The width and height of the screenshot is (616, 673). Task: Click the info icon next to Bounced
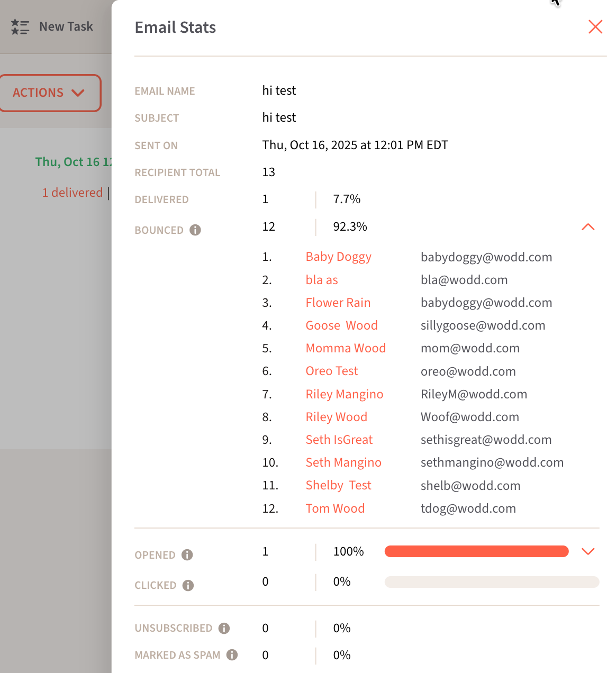195,230
